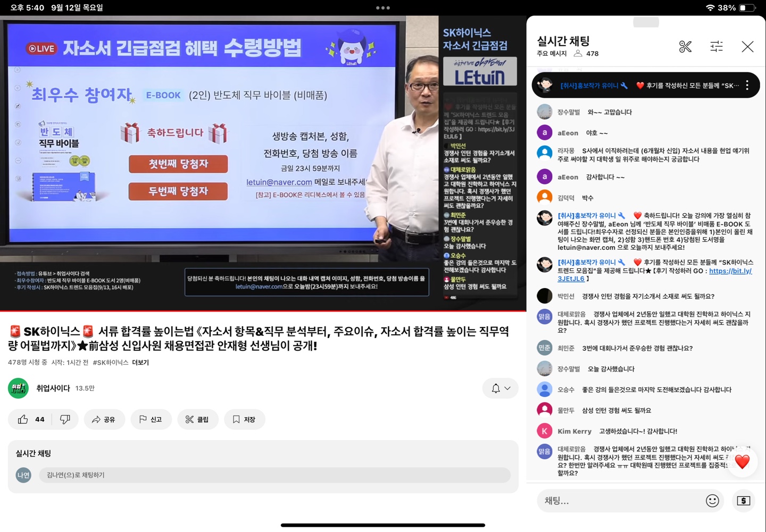766x532 pixels.
Task: Open 주요 메시지 chat mode selector
Action: (551, 54)
